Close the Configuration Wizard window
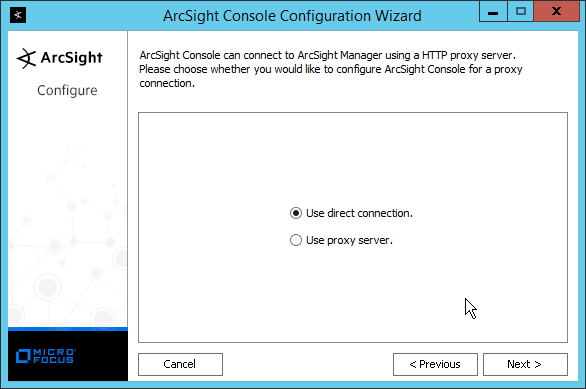 click(556, 11)
